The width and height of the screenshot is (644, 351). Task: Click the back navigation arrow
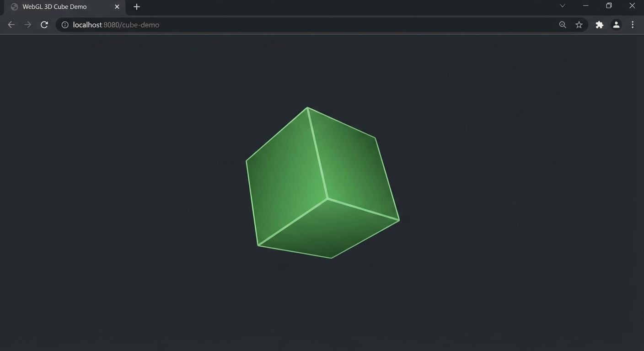point(11,25)
